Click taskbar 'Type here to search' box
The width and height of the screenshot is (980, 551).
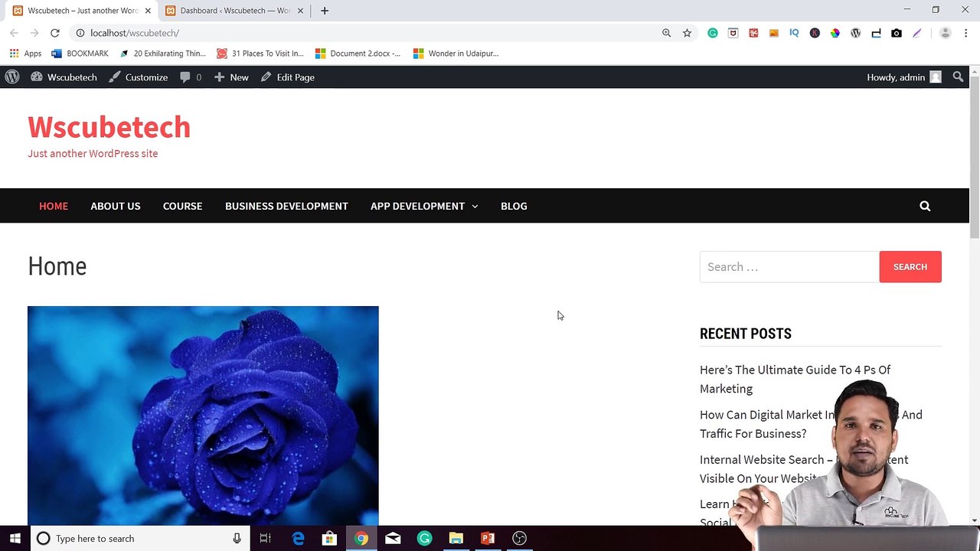(140, 539)
